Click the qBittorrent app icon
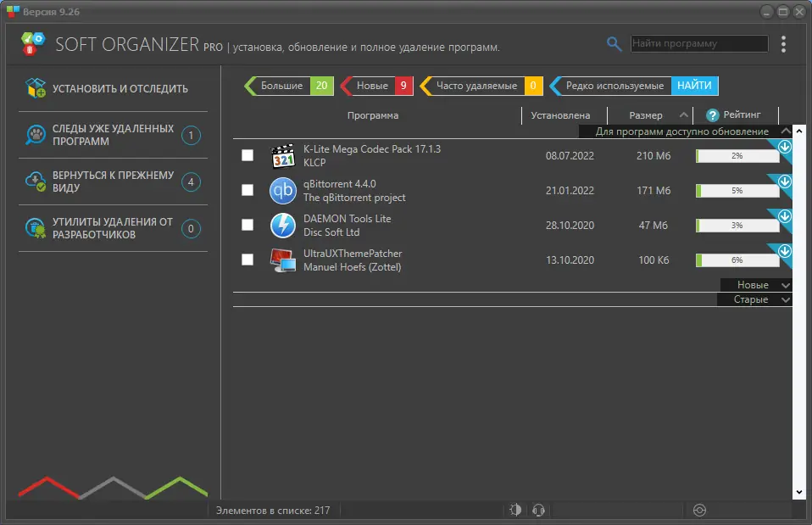The image size is (812, 525). (283, 191)
